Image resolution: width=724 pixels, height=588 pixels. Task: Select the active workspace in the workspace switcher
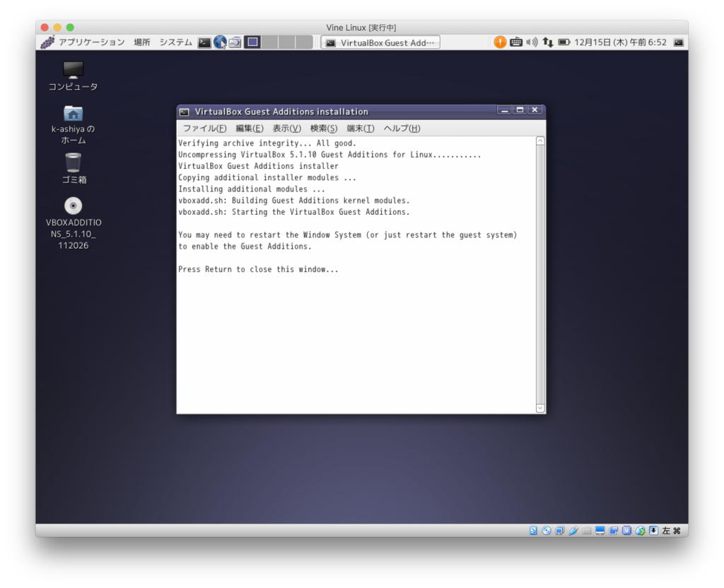pyautogui.click(x=252, y=42)
